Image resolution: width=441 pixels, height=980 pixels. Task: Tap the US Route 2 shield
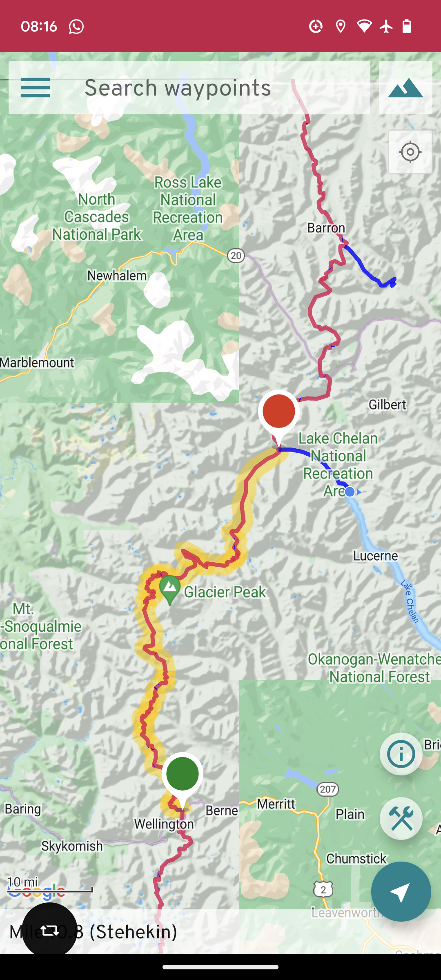click(323, 889)
